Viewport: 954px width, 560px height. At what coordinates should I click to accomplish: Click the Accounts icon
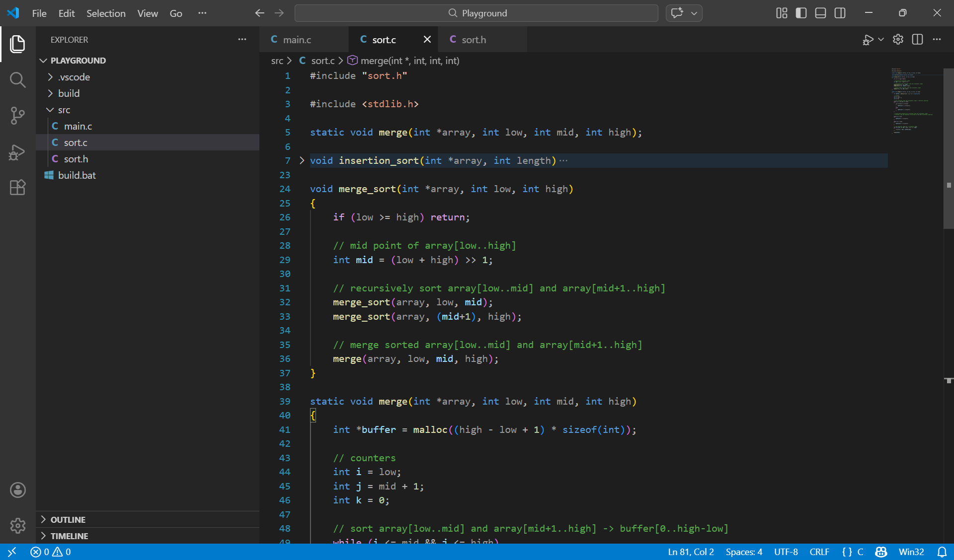(x=17, y=490)
